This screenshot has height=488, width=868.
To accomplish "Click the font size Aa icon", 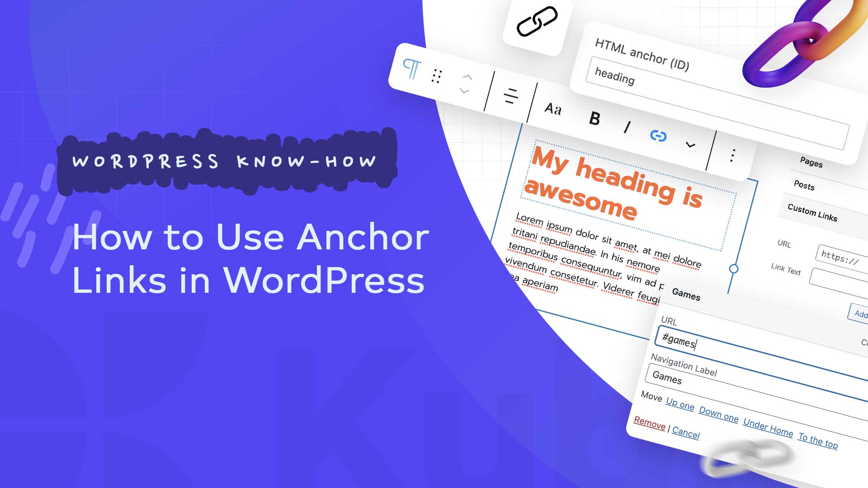I will coord(552,110).
